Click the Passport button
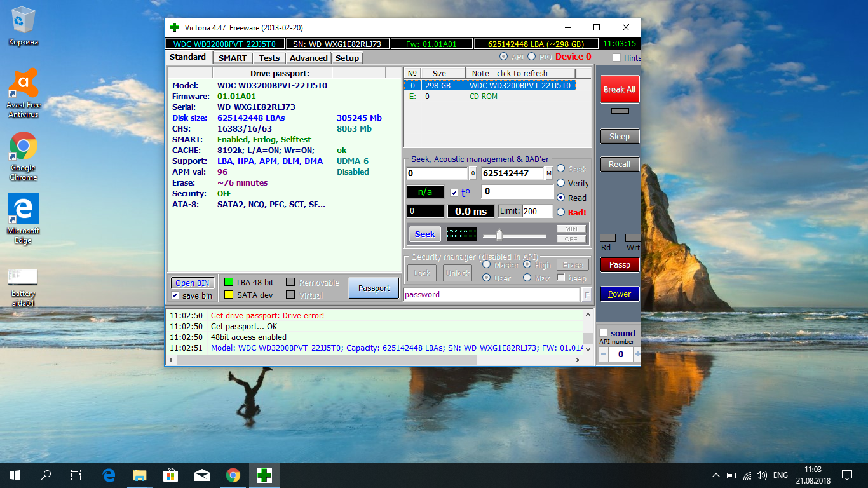The width and height of the screenshot is (868, 488). pyautogui.click(x=374, y=288)
